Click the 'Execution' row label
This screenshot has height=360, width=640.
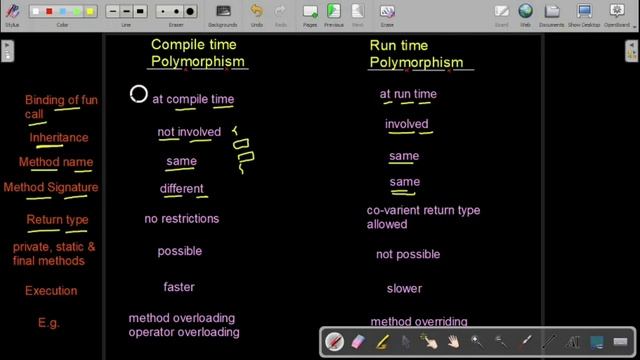pos(51,291)
